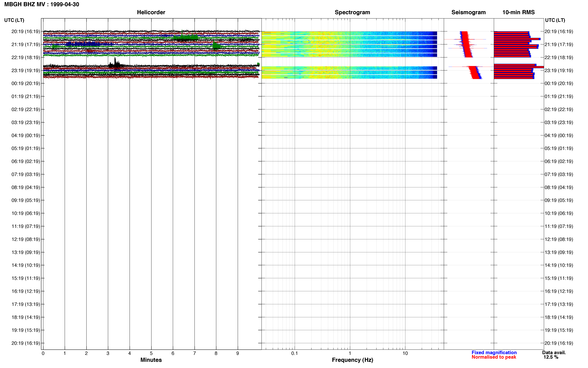Click 19:19 (15:19) on the Helicorder time axis
This screenshot has width=588, height=368.
(26, 330)
